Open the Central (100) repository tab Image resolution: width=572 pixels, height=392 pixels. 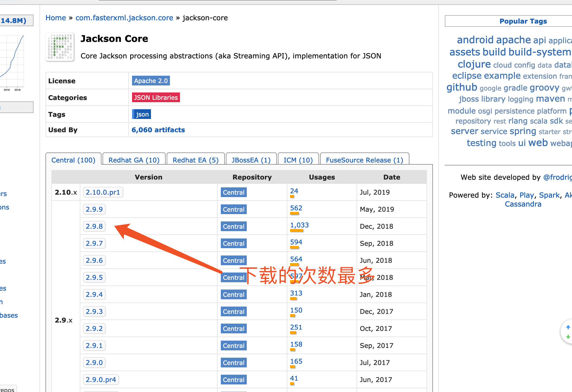pyautogui.click(x=73, y=160)
